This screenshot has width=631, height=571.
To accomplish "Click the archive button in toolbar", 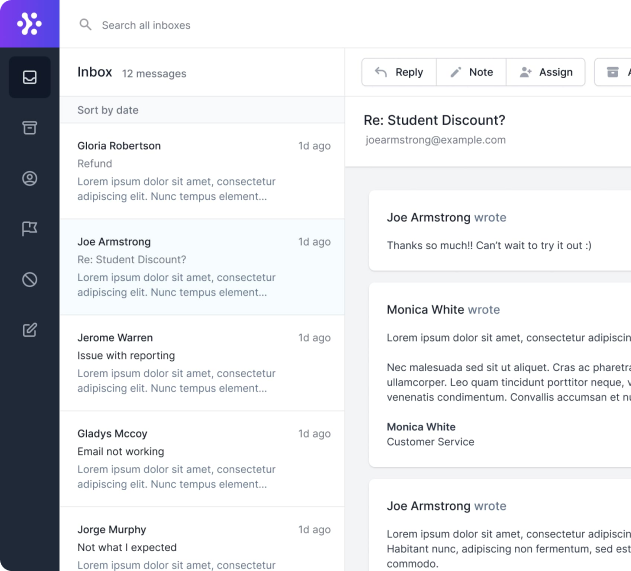I will point(613,72).
